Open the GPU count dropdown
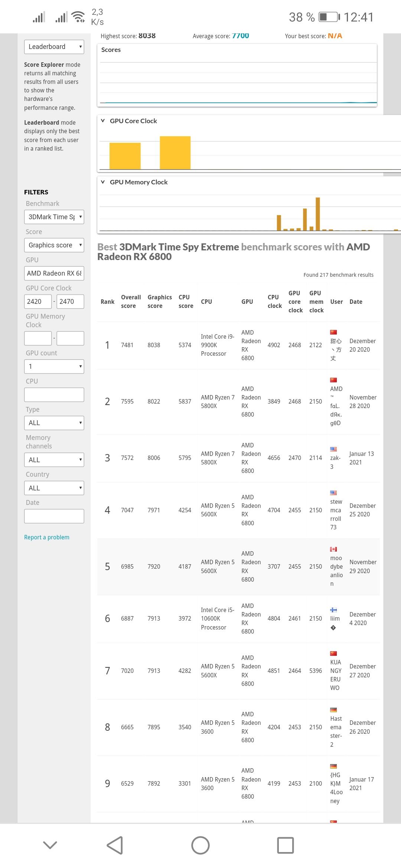The width and height of the screenshot is (401, 868). pos(54,366)
